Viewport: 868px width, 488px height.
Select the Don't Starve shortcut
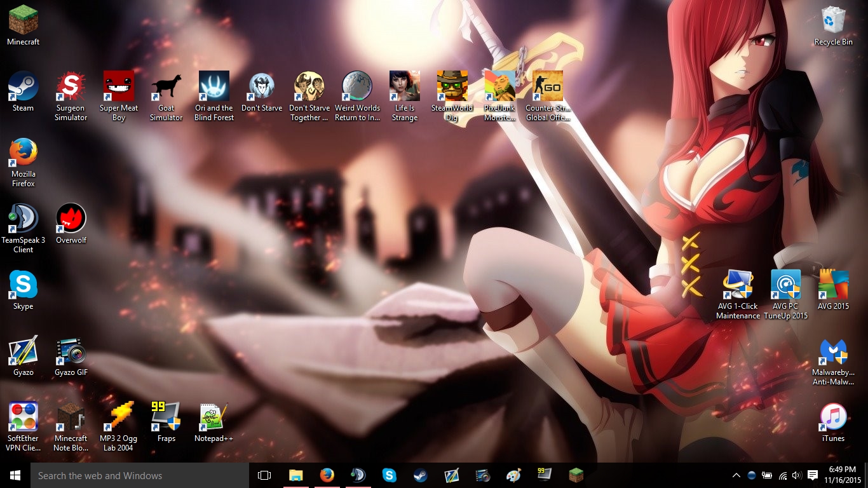coord(262,91)
